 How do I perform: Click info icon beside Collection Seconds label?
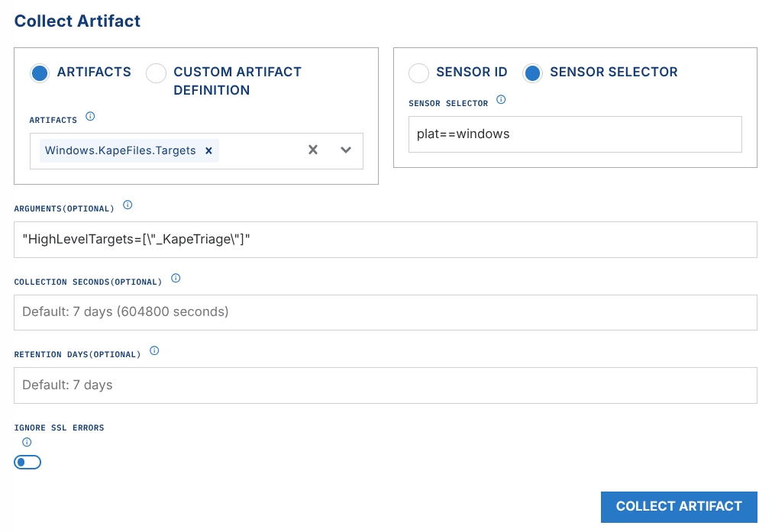(176, 279)
